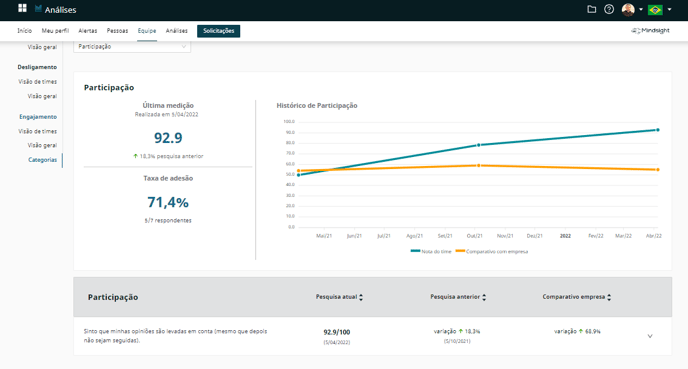Viewport: 688px width, 369px height.
Task: Sort by Pesquisa atual column arrows
Action: pos(361,297)
